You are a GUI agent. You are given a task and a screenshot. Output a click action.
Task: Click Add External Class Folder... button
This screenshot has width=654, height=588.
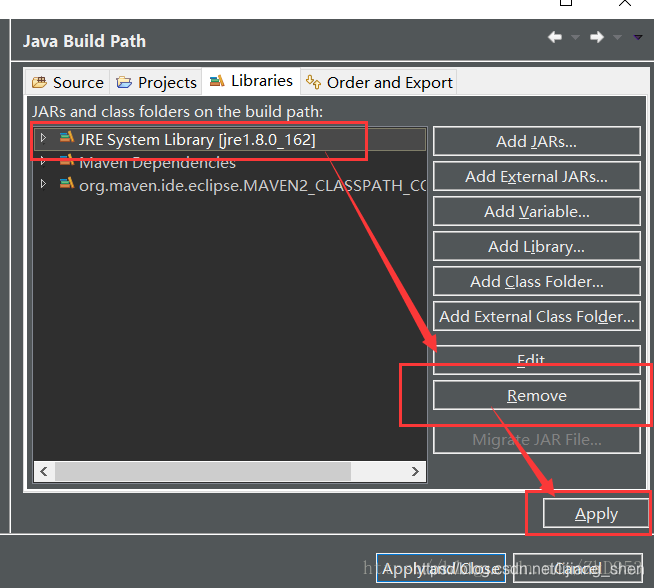coord(536,317)
